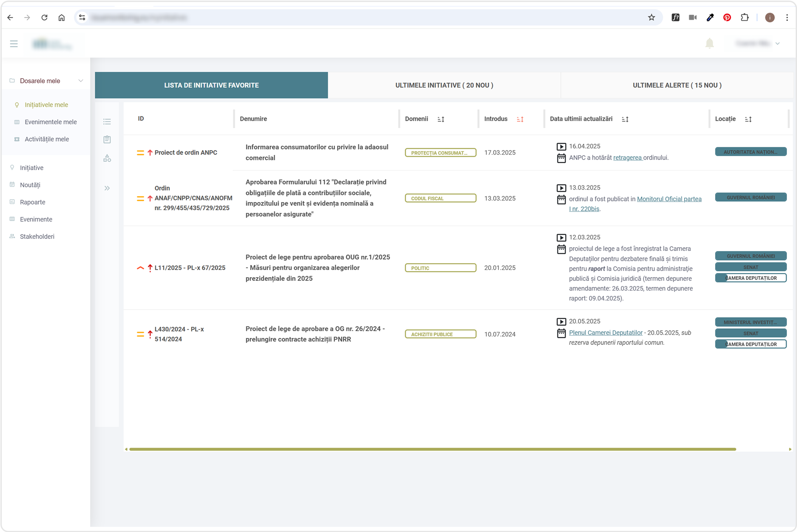Click the eyedropper extension icon

(710, 18)
